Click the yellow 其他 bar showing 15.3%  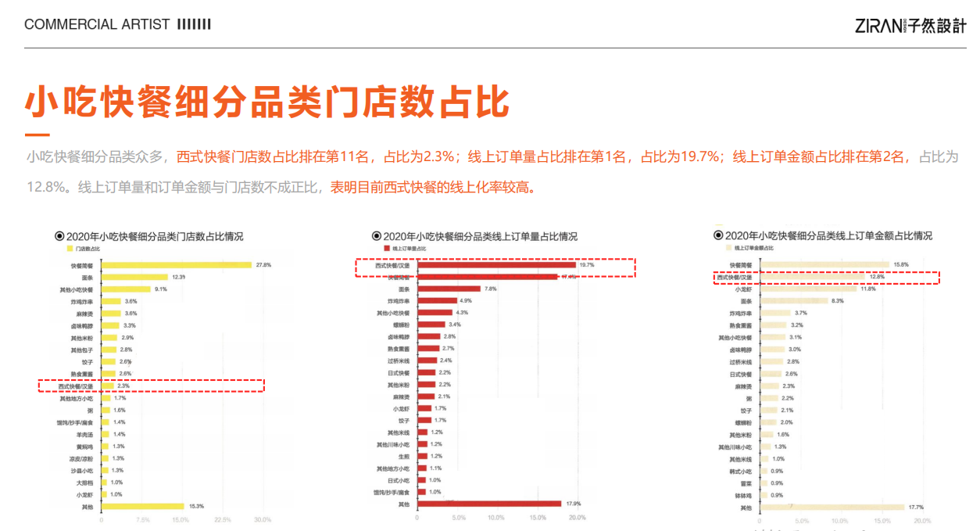142,506
